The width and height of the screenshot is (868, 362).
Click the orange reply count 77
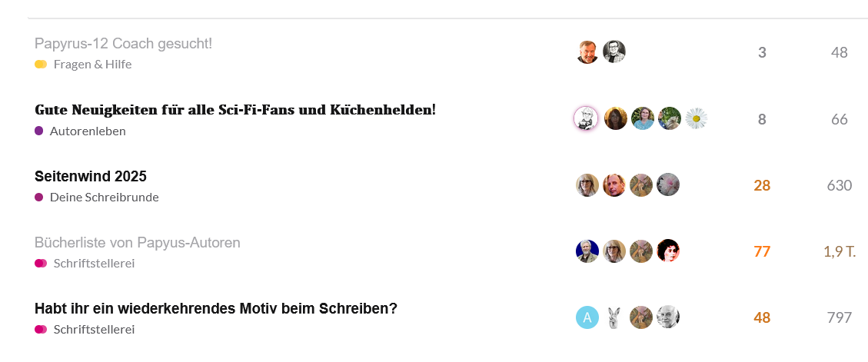point(762,251)
